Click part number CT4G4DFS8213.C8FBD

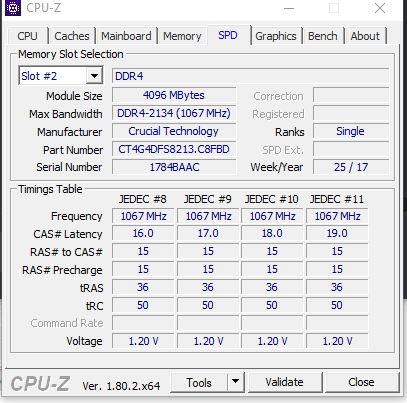[x=174, y=149]
